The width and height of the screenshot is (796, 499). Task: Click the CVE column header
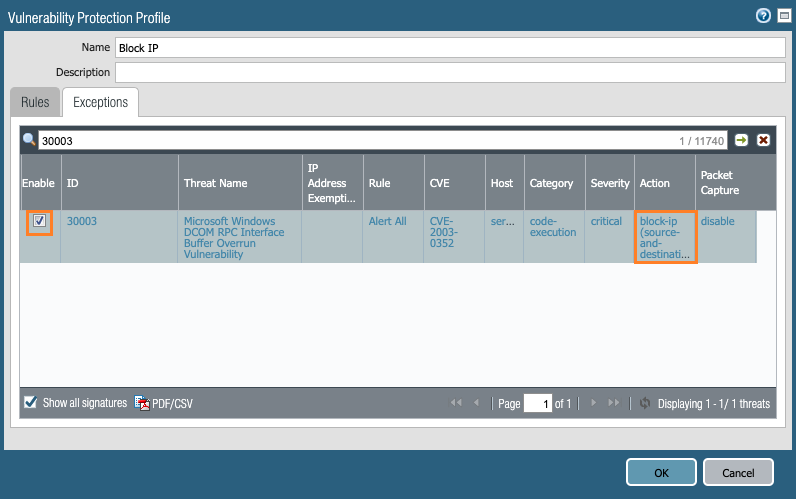click(454, 183)
